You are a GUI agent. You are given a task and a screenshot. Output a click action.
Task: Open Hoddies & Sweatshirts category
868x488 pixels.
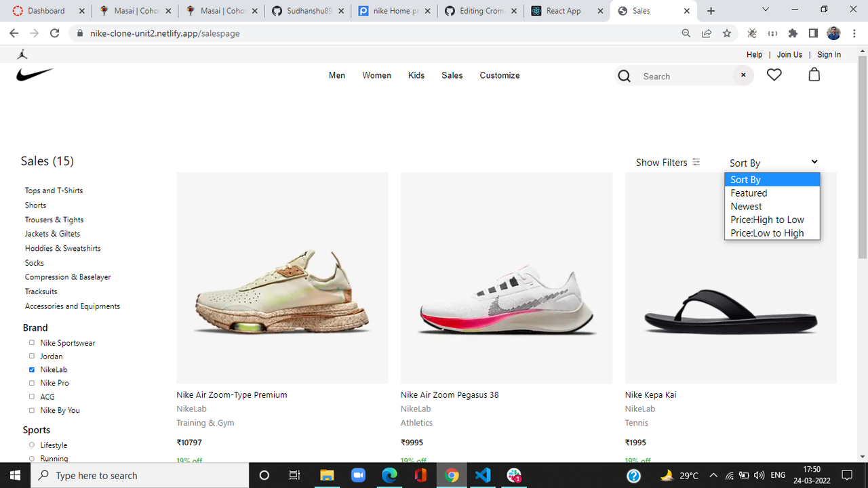[63, 248]
